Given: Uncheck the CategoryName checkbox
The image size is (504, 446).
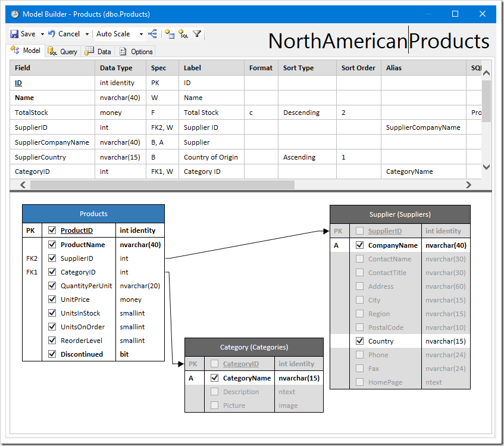Looking at the screenshot, I should [214, 378].
